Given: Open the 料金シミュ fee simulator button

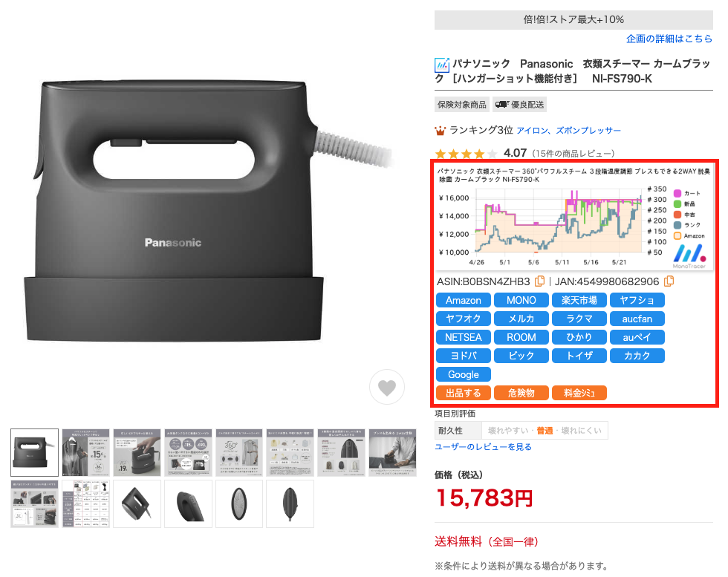Looking at the screenshot, I should 579,393.
